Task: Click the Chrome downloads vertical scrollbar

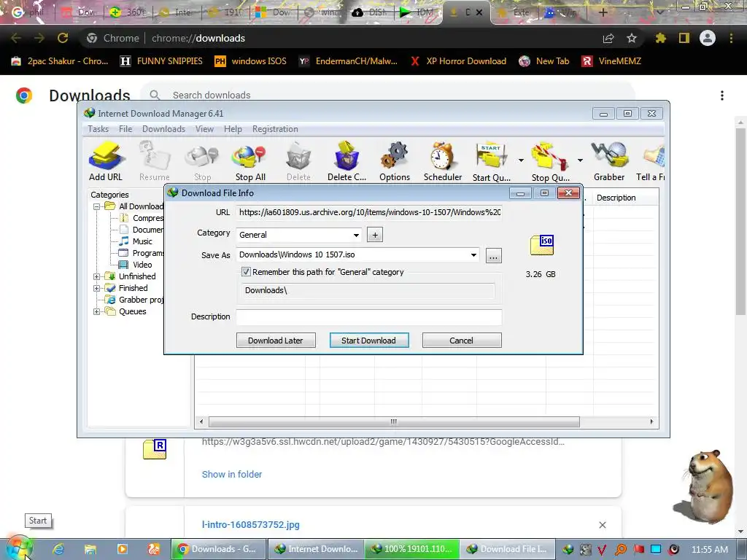Action: tap(740, 222)
